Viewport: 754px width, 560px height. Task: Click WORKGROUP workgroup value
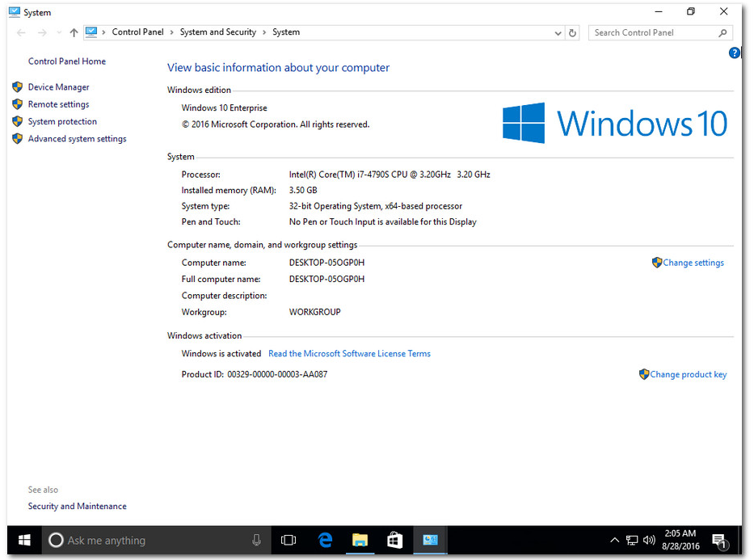(x=314, y=312)
